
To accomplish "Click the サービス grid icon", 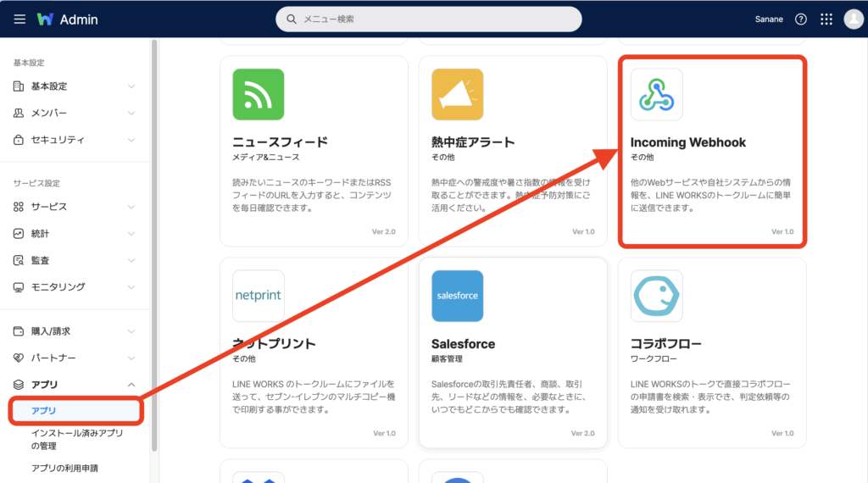I will tap(19, 207).
